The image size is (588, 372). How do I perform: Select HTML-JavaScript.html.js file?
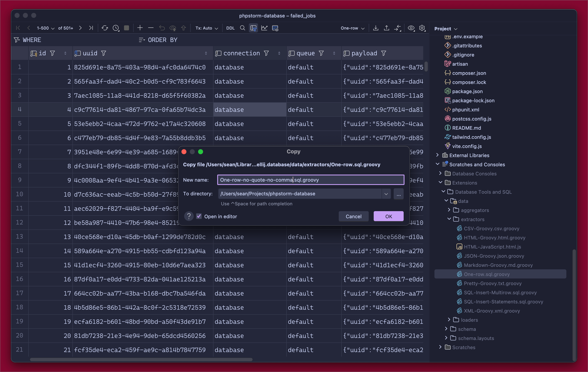coord(492,247)
